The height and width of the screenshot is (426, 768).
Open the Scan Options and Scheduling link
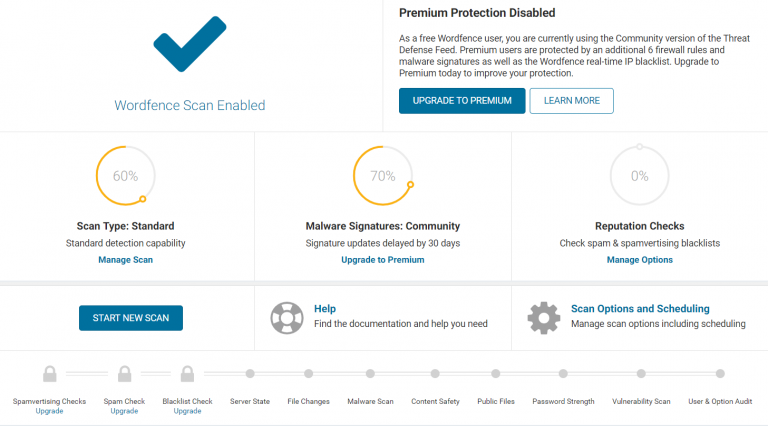point(640,308)
